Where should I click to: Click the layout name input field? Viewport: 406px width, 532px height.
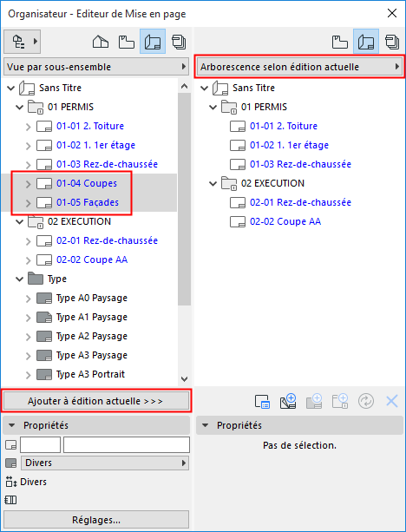click(x=127, y=445)
